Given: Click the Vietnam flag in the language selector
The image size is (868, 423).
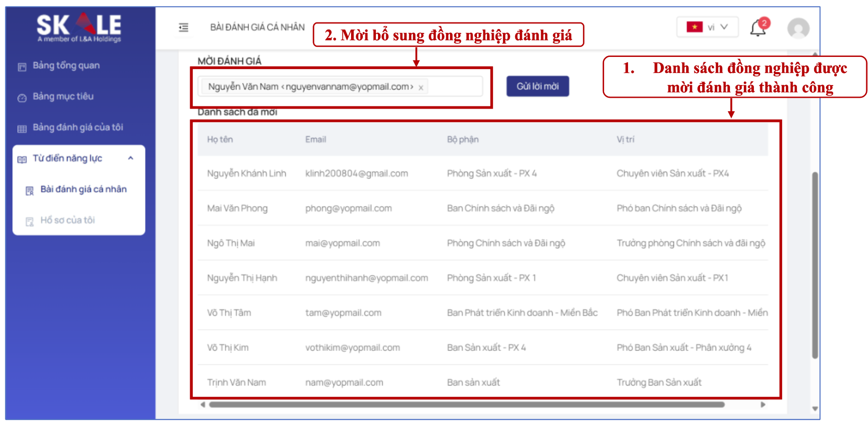Looking at the screenshot, I should click(x=694, y=27).
